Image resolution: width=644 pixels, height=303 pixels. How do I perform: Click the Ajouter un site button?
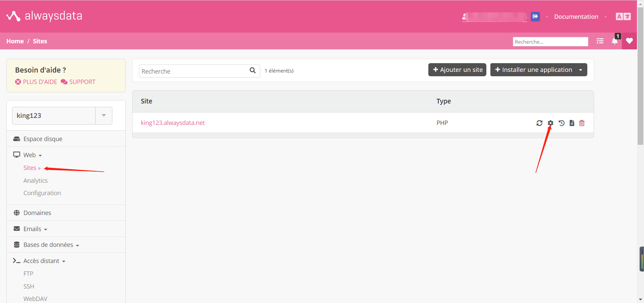(457, 70)
